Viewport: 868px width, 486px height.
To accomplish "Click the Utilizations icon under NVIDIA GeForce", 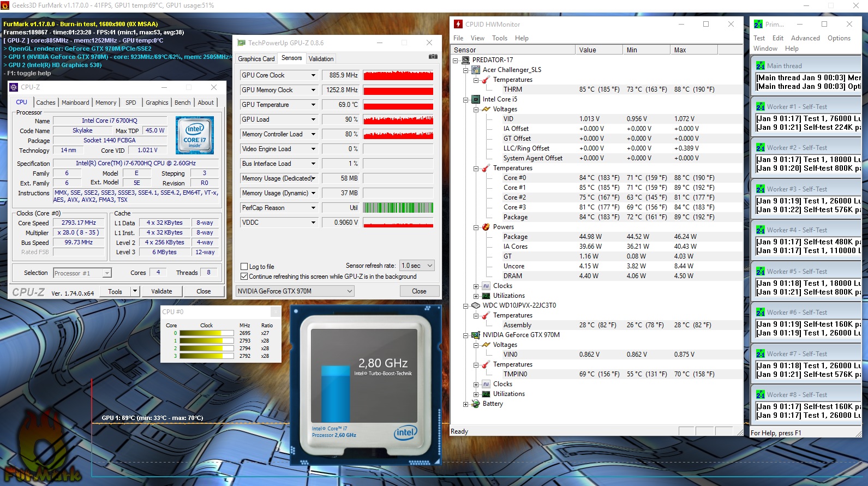I will click(x=486, y=394).
